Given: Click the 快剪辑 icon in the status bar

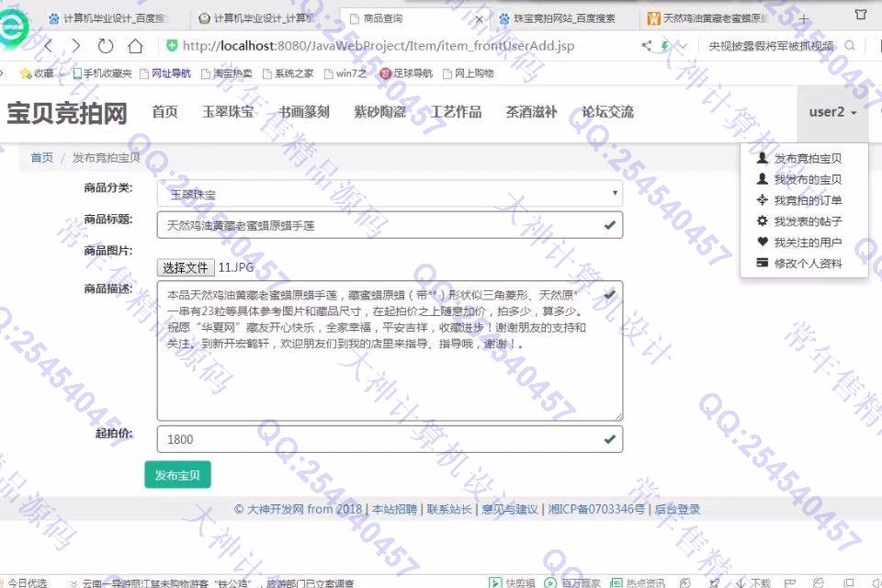Looking at the screenshot, I should [x=494, y=582].
